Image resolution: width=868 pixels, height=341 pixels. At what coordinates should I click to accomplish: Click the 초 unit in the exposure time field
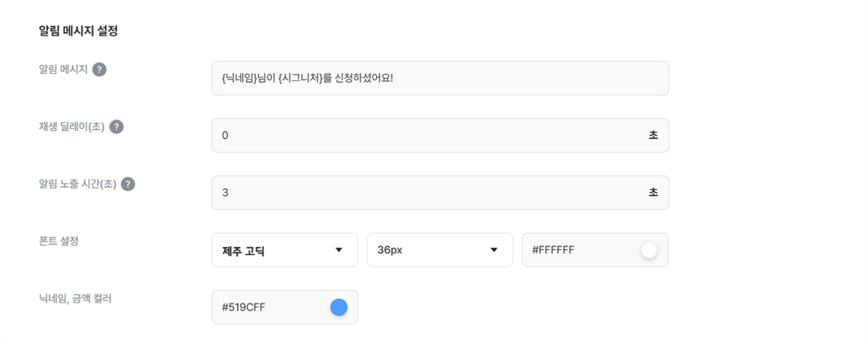pos(653,193)
